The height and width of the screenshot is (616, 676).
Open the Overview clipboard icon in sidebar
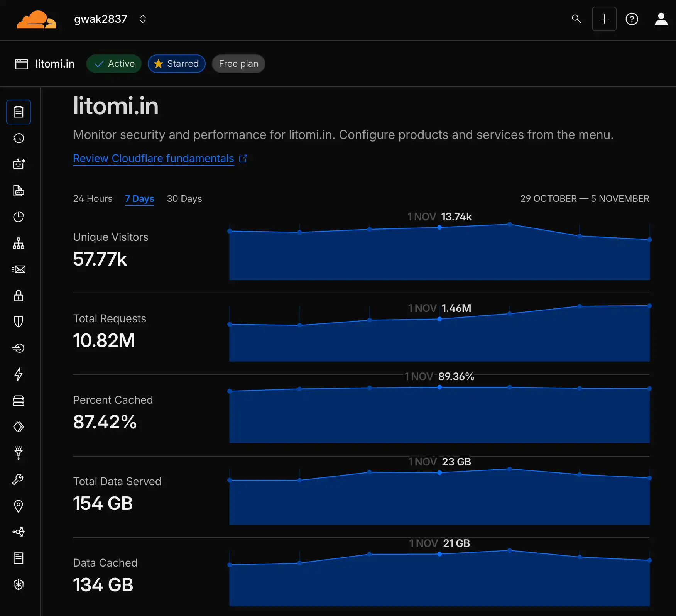pos(19,112)
